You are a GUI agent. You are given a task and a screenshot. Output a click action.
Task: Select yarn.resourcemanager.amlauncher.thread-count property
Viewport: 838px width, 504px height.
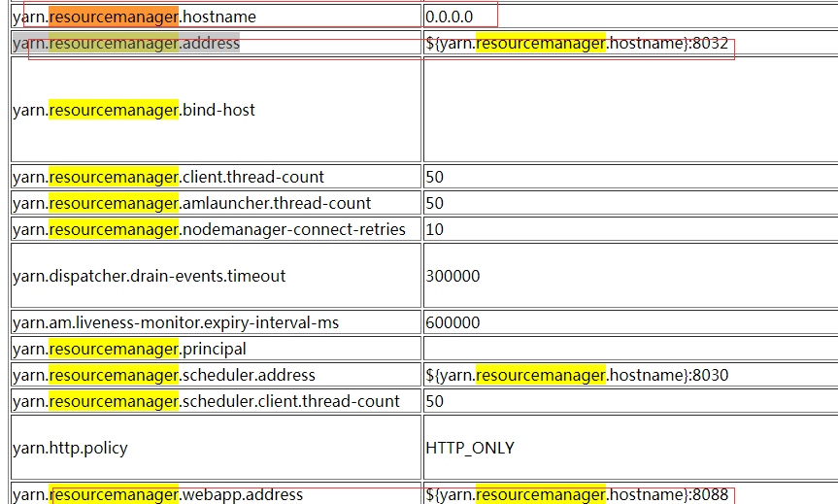click(191, 203)
